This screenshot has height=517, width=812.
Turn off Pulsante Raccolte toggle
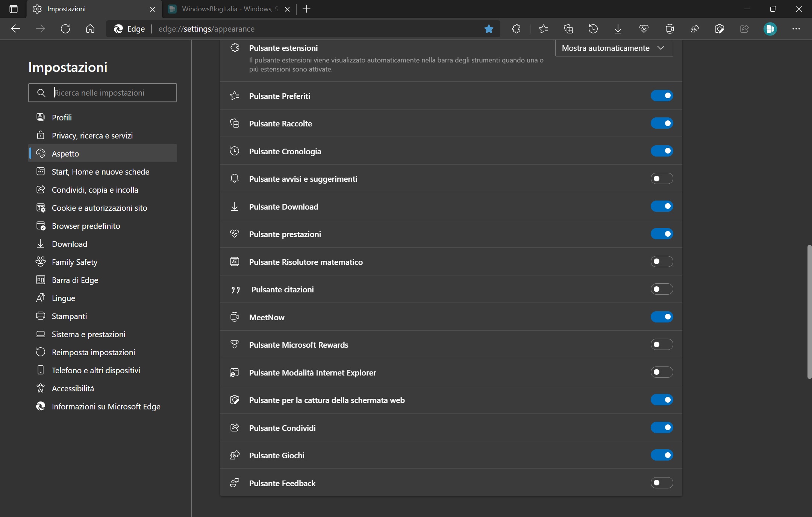click(x=662, y=123)
